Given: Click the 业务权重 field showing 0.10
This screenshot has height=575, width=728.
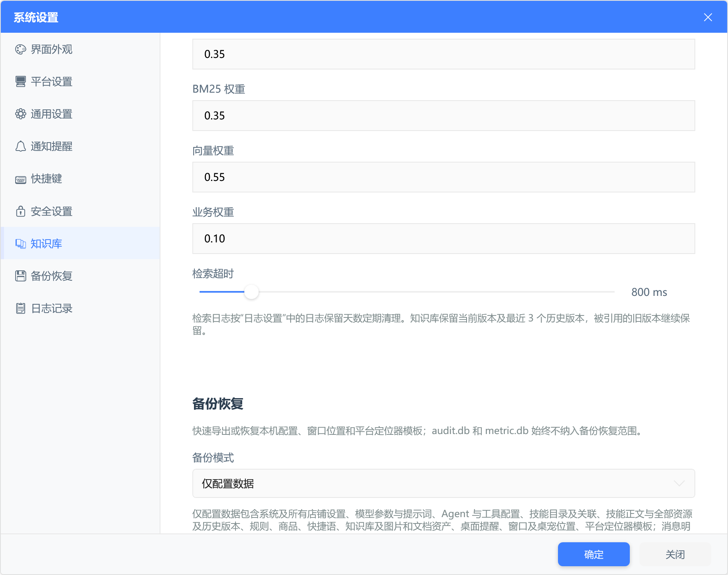Looking at the screenshot, I should coord(443,238).
